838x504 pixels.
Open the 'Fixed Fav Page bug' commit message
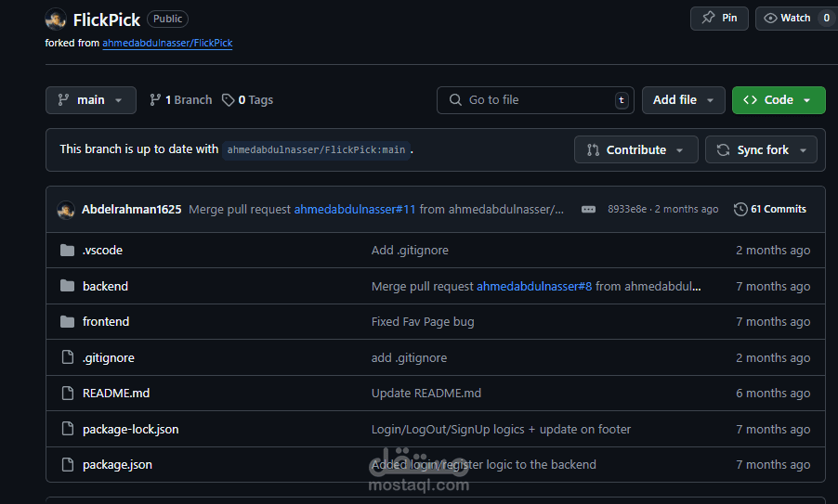[x=423, y=321]
